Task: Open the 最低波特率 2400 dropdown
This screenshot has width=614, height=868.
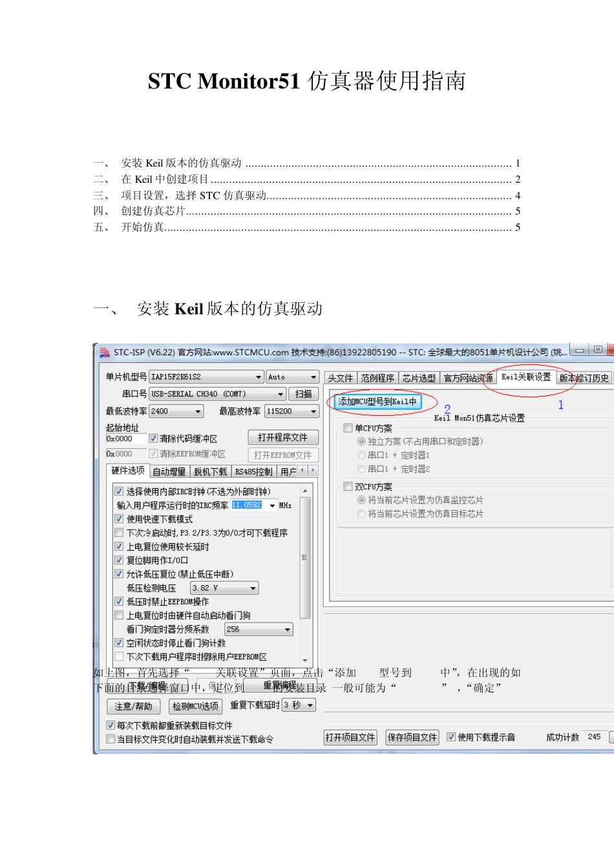Action: click(176, 411)
